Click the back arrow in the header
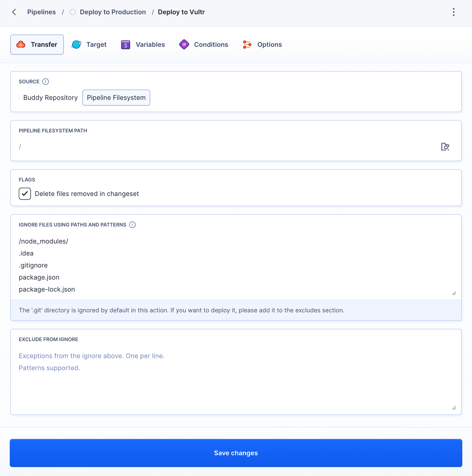 coord(14,12)
